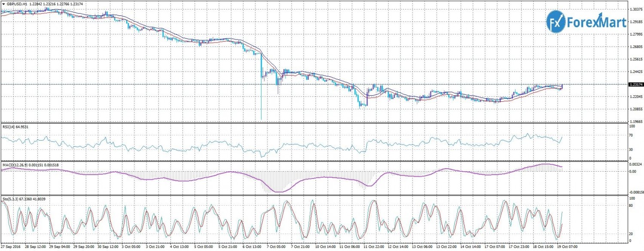Click the MACD scale value 0.00324
The image size is (644, 251).
(x=635, y=165)
